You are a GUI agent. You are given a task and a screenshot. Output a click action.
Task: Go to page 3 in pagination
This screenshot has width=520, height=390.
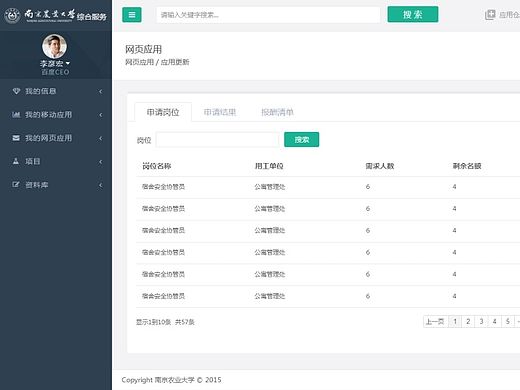point(481,322)
